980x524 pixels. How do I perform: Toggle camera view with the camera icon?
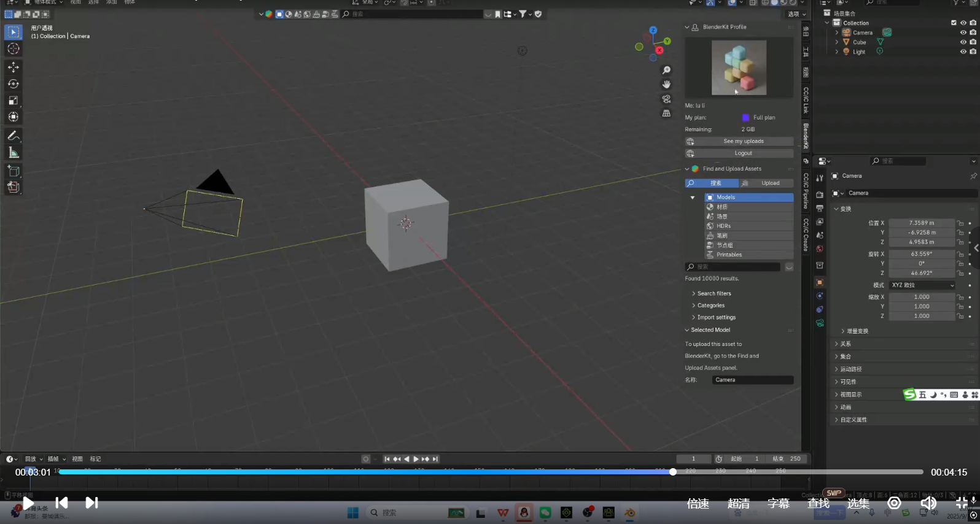pos(666,99)
